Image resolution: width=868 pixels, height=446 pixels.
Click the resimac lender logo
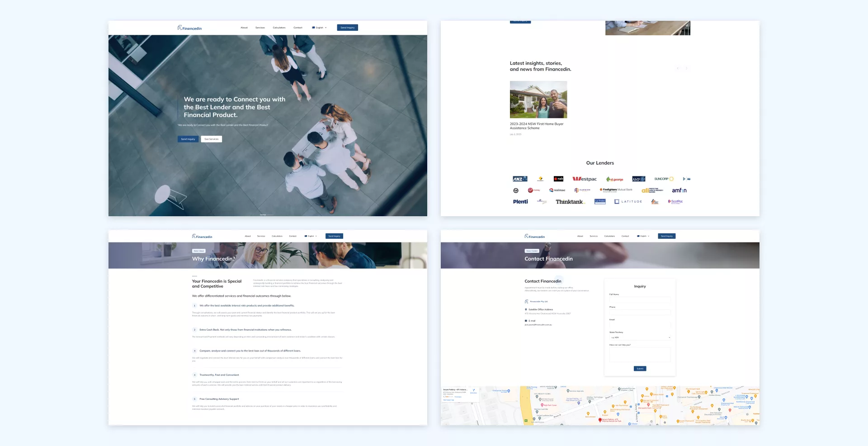pyautogui.click(x=557, y=190)
